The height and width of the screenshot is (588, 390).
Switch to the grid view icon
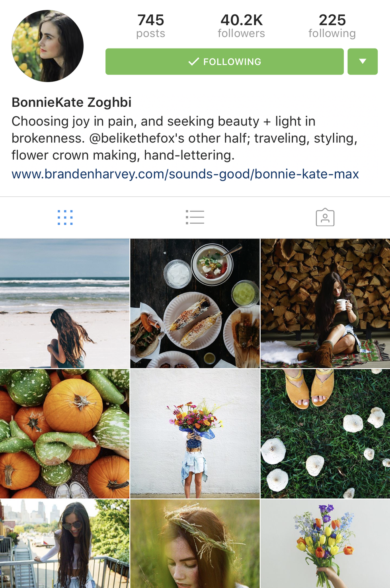65,217
